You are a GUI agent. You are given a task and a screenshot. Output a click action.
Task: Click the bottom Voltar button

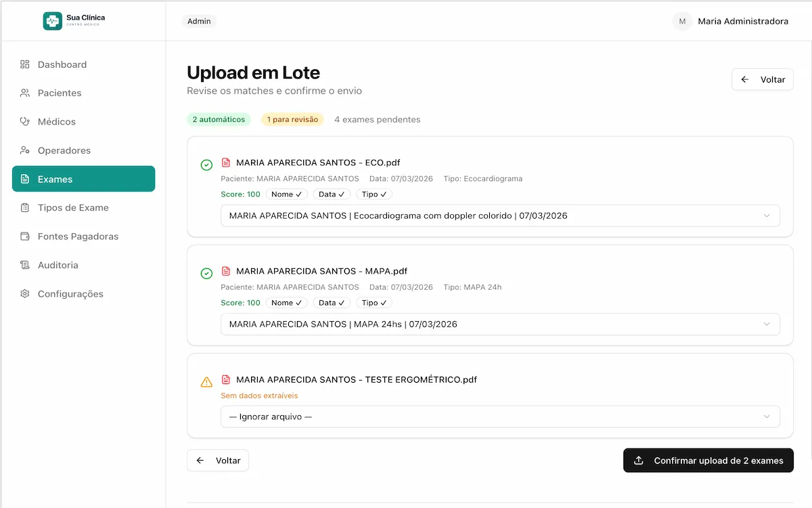pos(218,461)
